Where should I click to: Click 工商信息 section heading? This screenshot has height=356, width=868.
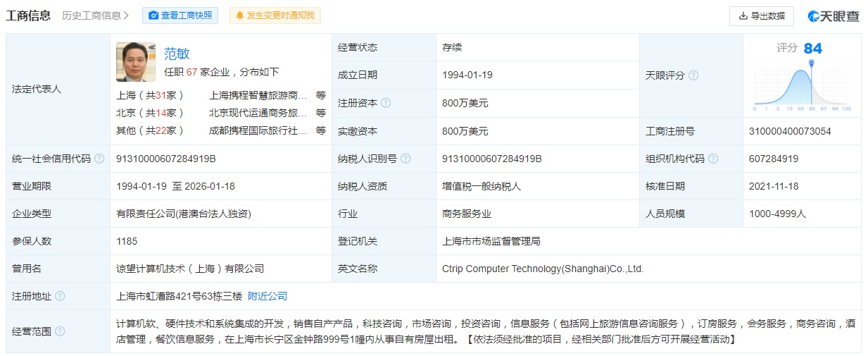(x=28, y=16)
